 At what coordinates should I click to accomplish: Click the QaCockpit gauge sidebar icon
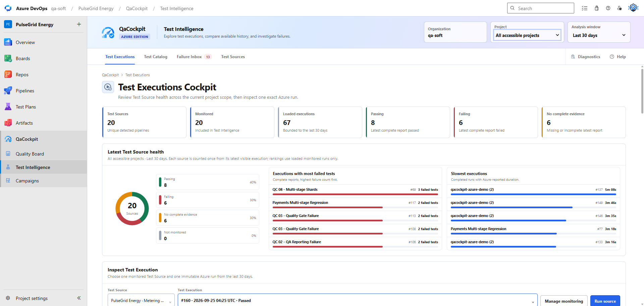coord(8,139)
